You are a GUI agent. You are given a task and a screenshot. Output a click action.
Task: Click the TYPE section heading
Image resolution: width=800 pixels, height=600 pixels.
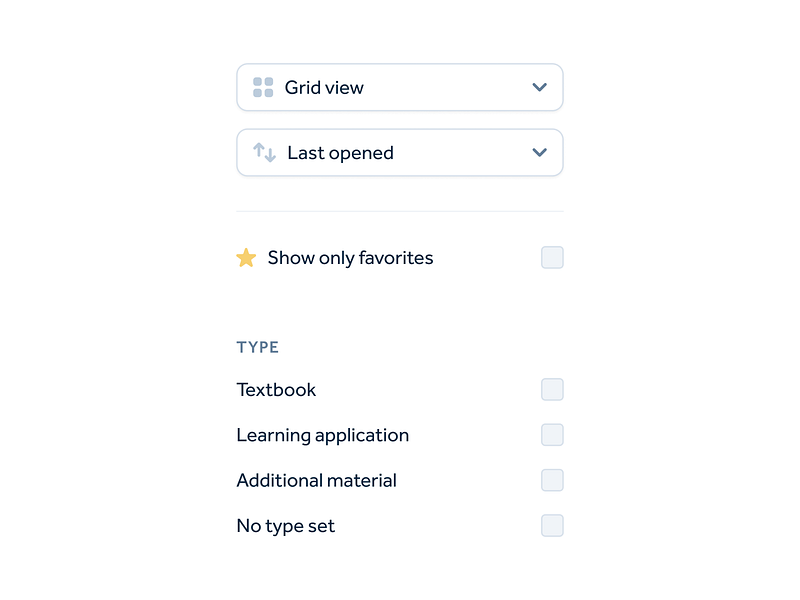(257, 346)
